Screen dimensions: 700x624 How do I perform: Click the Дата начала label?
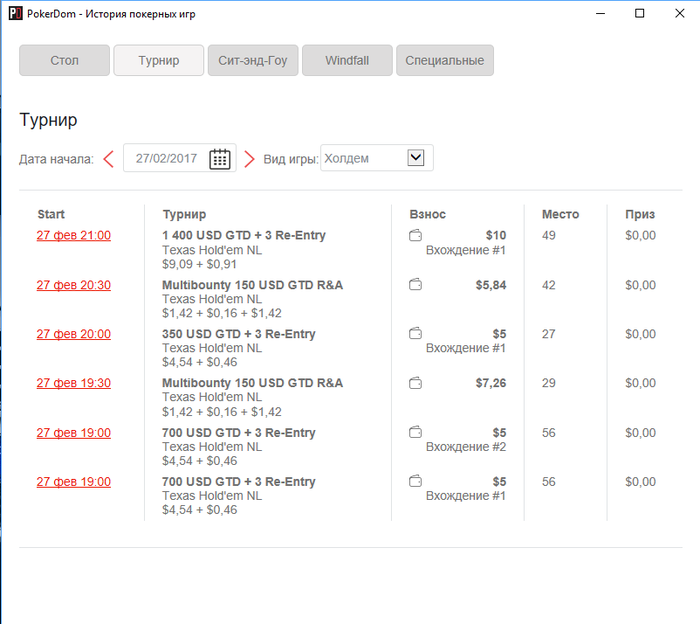click(56, 159)
